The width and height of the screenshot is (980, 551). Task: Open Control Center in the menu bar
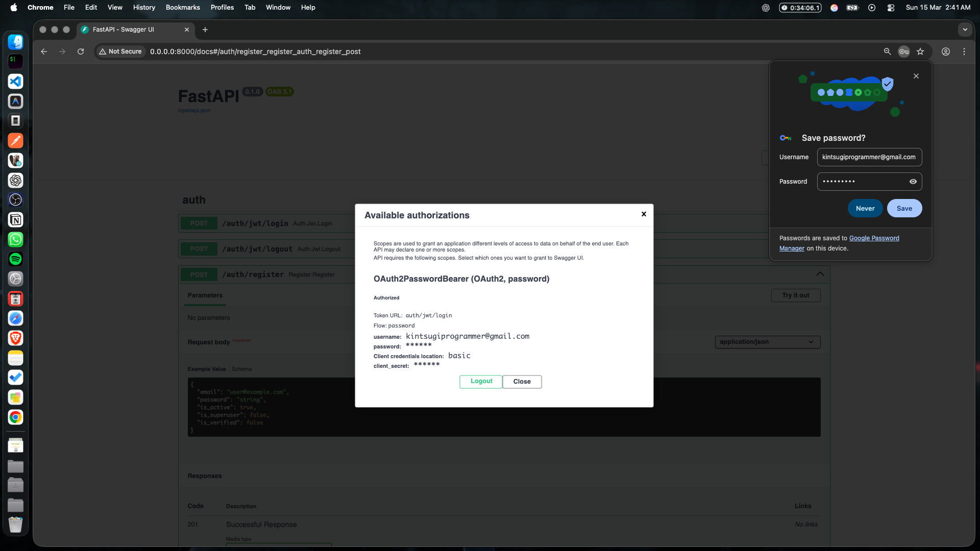891,8
